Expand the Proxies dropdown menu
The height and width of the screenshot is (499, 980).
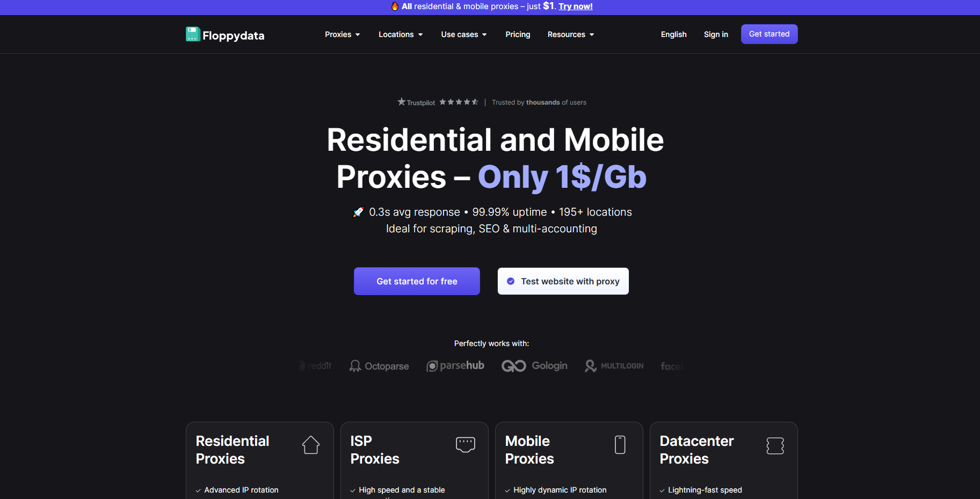(343, 34)
